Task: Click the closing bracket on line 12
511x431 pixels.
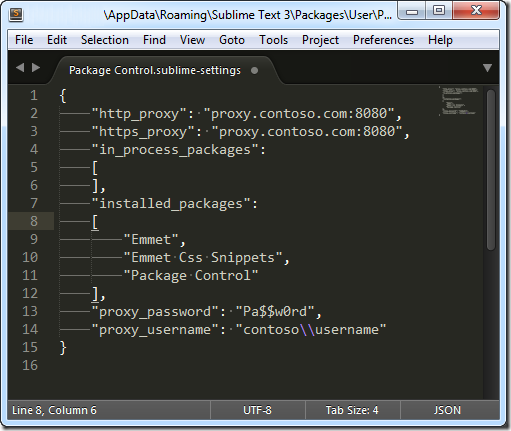Action: click(95, 294)
